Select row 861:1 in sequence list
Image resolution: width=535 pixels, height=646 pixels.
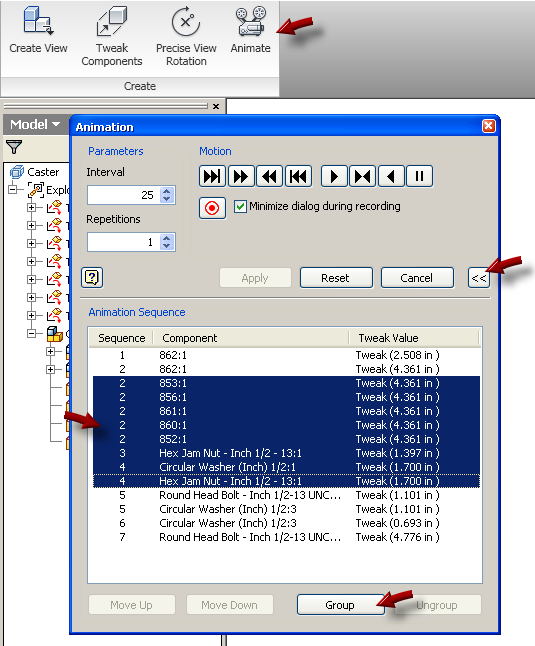click(x=285, y=411)
